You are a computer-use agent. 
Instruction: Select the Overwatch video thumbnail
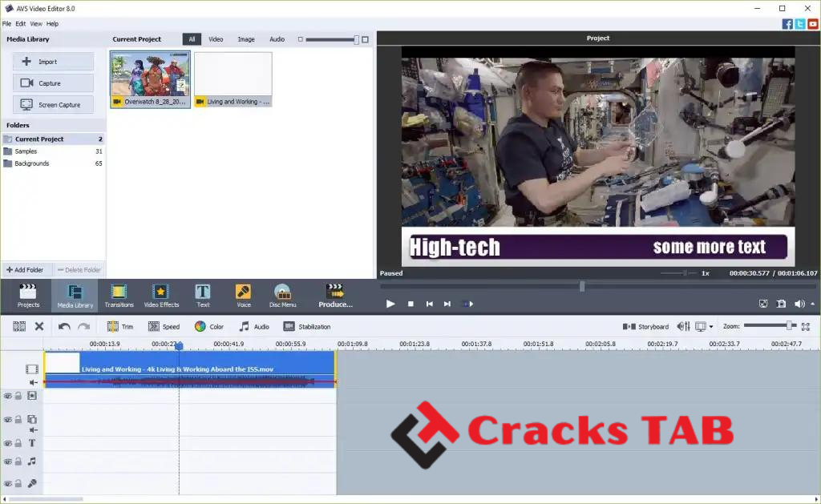[150, 79]
